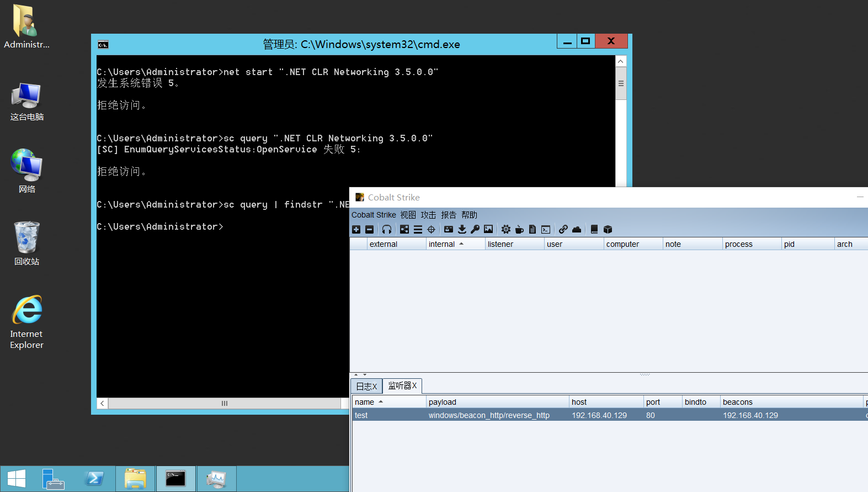
Task: Open PowerShell from the taskbar
Action: pyautogui.click(x=94, y=479)
